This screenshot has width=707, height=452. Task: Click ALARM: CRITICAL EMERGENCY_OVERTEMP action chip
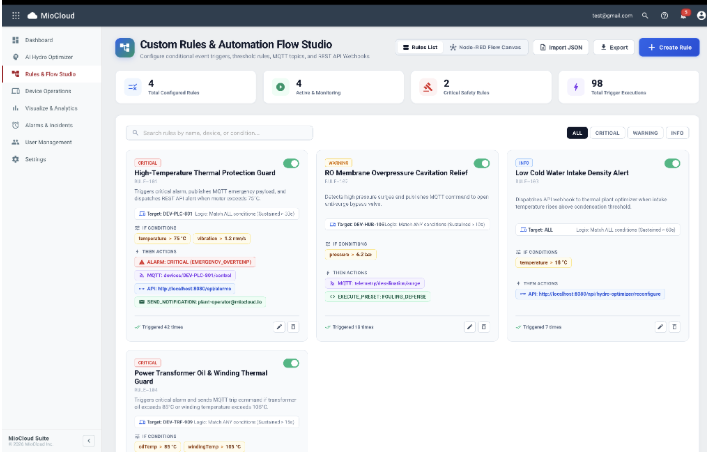click(195, 262)
